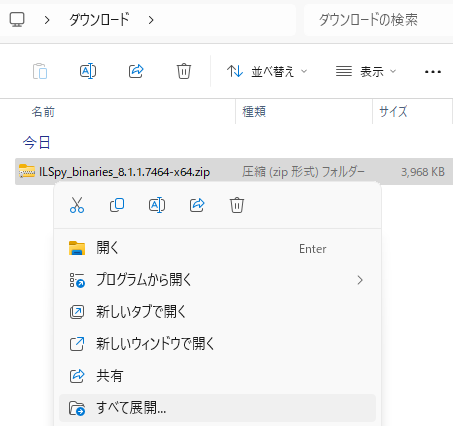
Task: Choose 共有 in the context menu
Action: point(217,376)
